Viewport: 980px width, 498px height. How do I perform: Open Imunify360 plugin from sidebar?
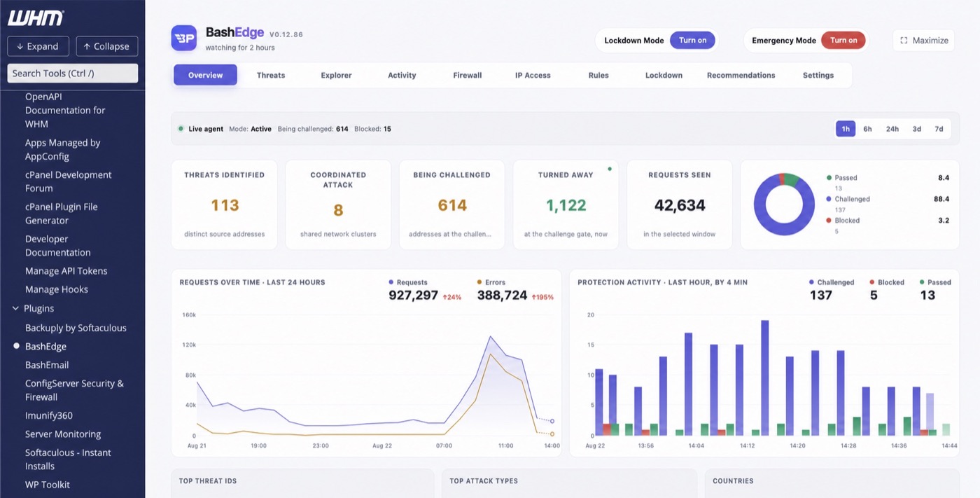pyautogui.click(x=49, y=415)
